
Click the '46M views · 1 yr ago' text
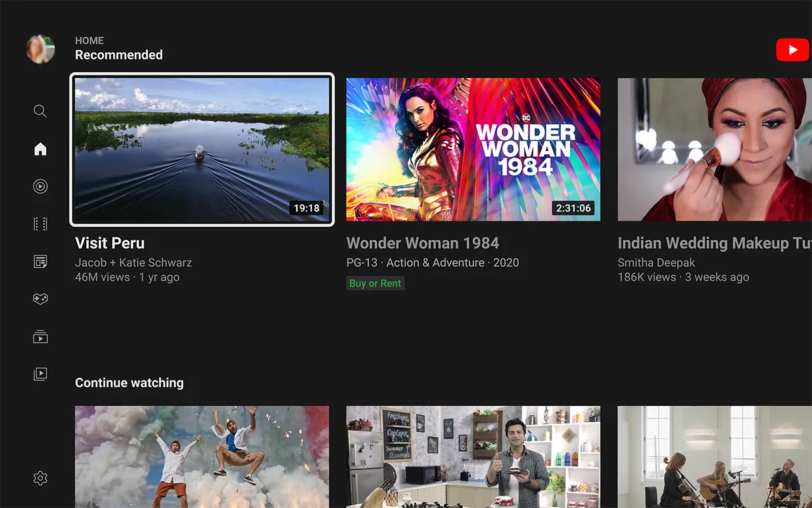pos(127,277)
